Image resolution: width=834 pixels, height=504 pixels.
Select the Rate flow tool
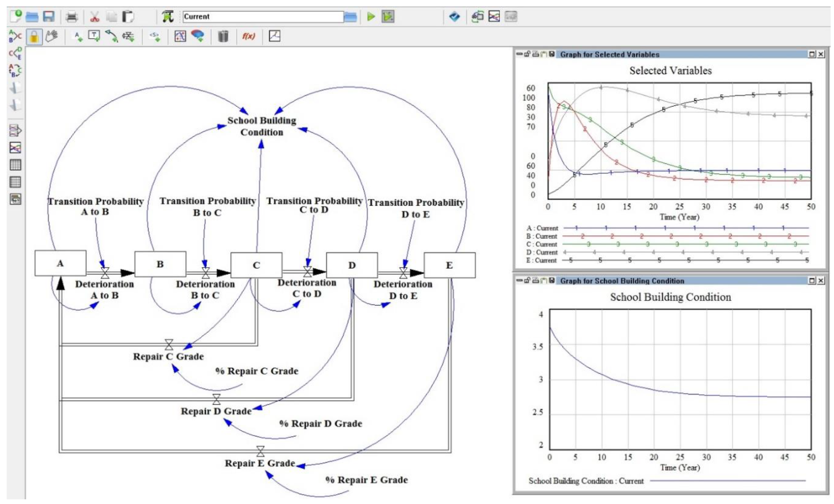pos(128,36)
